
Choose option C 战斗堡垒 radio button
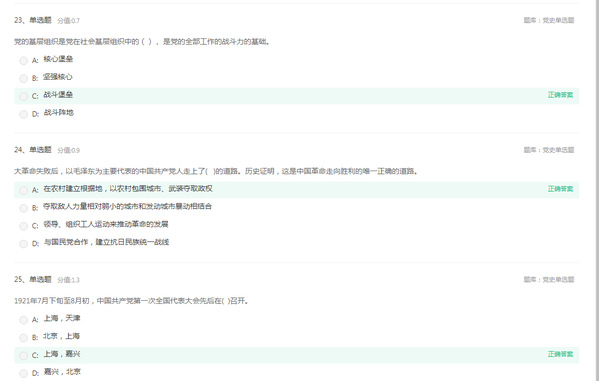(x=23, y=96)
